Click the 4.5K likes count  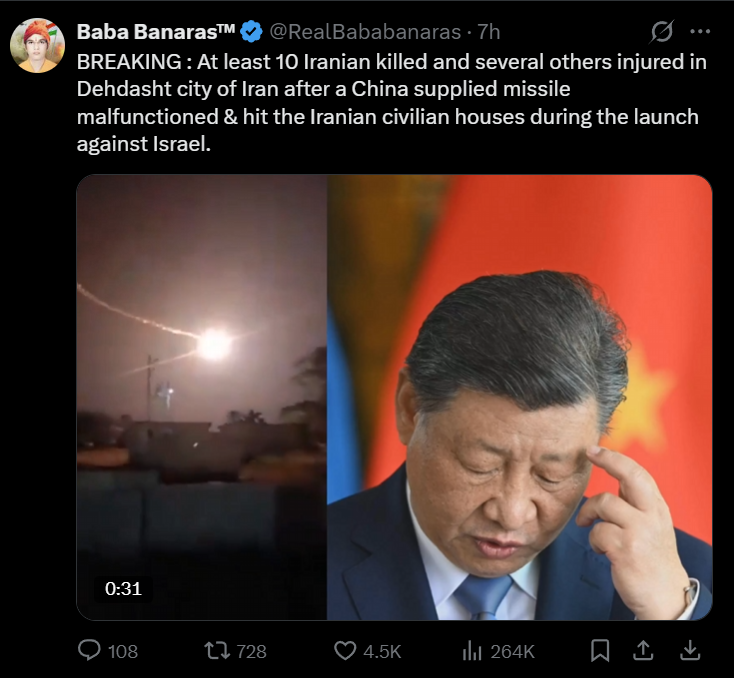[382, 651]
